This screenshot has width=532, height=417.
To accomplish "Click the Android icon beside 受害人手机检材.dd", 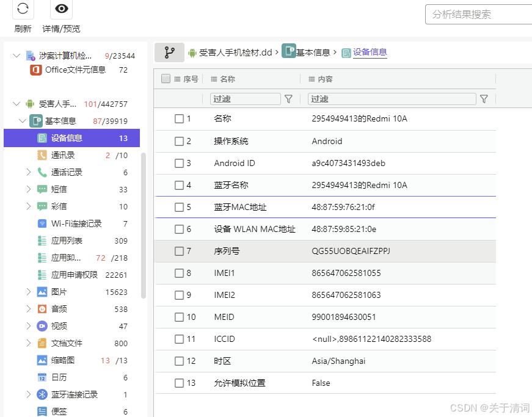I will (192, 53).
